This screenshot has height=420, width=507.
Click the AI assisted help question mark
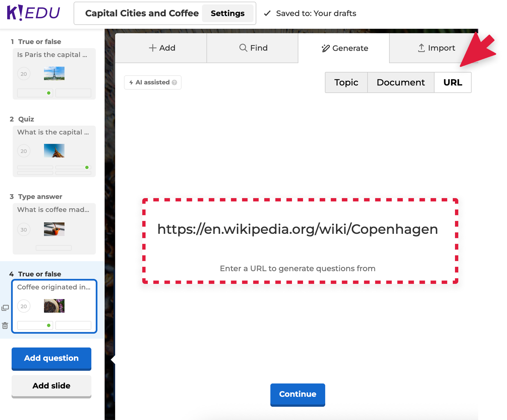174,82
